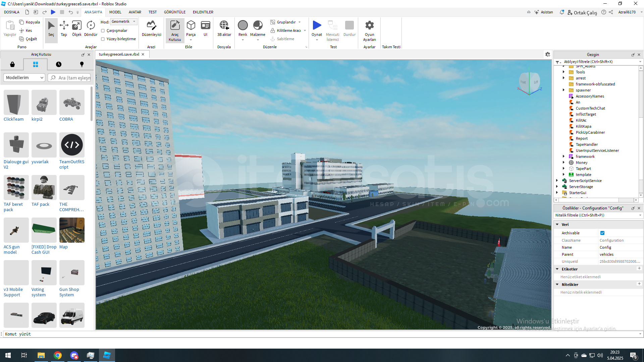Image resolution: width=644 pixels, height=362 pixels.
Task: Collapse the Veri properties section
Action: [557, 224]
